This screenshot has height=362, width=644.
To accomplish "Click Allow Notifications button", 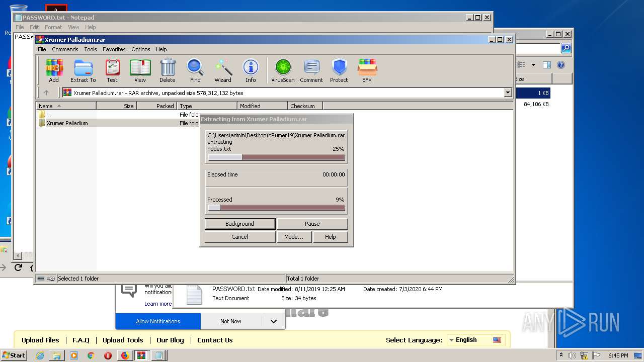I will click(x=158, y=321).
